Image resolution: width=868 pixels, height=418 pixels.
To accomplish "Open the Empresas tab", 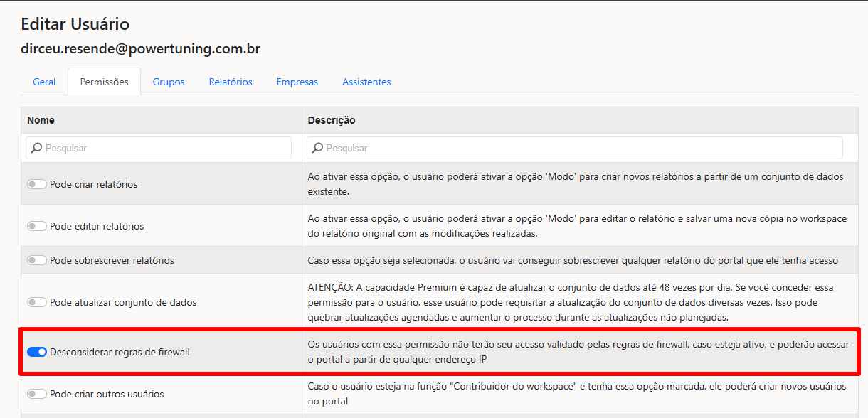I will tap(297, 82).
